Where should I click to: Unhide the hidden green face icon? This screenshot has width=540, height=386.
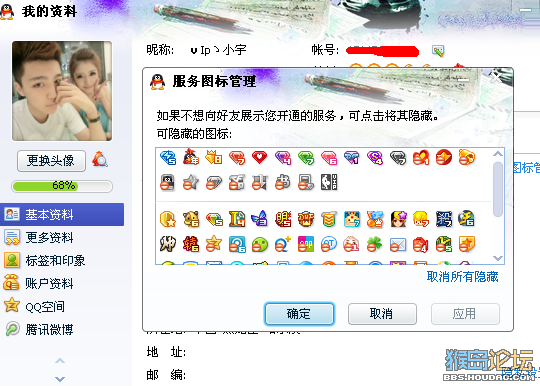(x=260, y=244)
